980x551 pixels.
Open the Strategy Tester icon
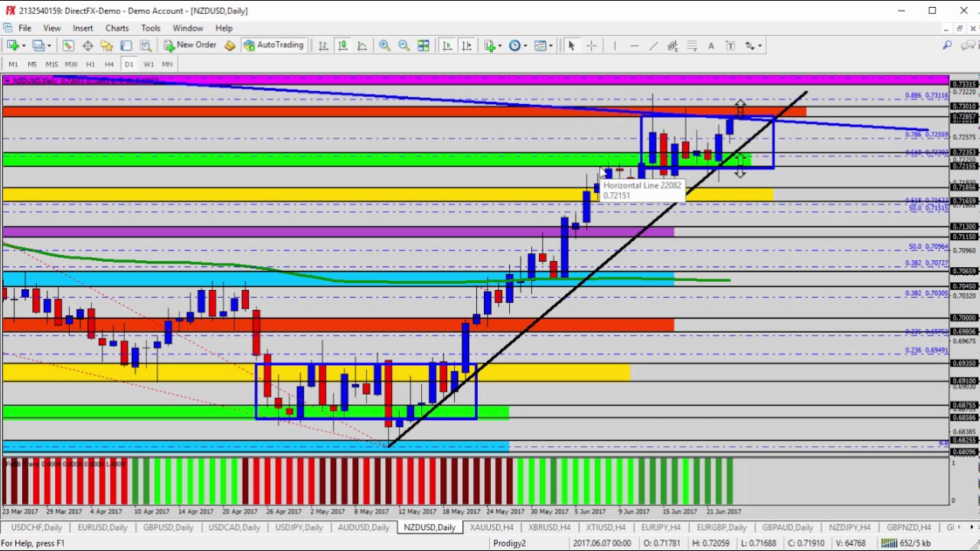(145, 46)
